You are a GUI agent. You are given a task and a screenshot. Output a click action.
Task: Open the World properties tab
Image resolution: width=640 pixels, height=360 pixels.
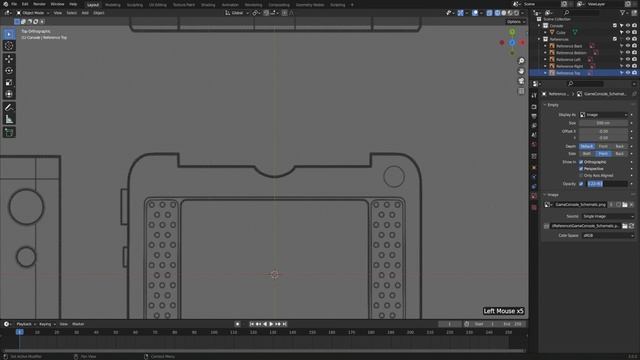point(534,145)
